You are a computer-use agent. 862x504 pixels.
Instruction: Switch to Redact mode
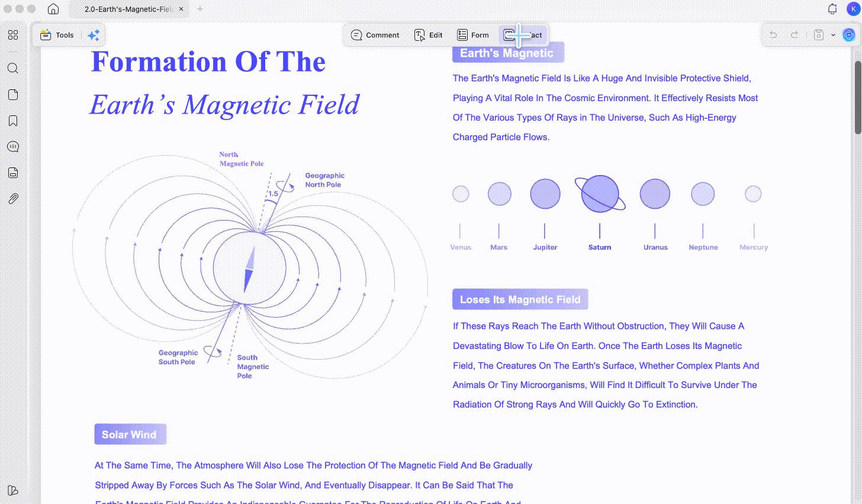pos(523,35)
